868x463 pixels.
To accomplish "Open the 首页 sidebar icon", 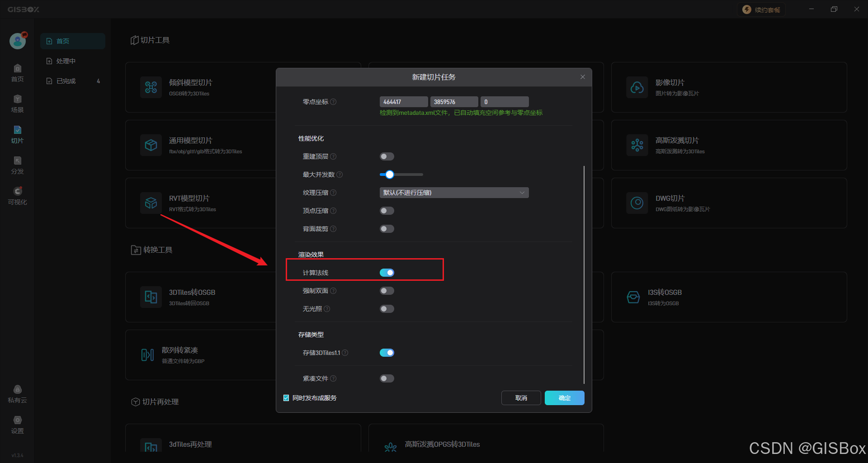I will (17, 73).
